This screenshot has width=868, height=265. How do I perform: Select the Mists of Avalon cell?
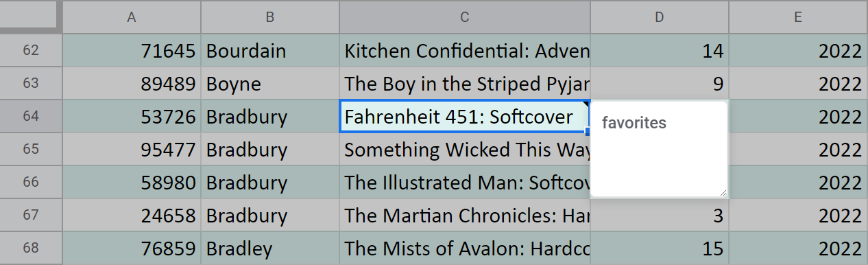click(x=464, y=248)
